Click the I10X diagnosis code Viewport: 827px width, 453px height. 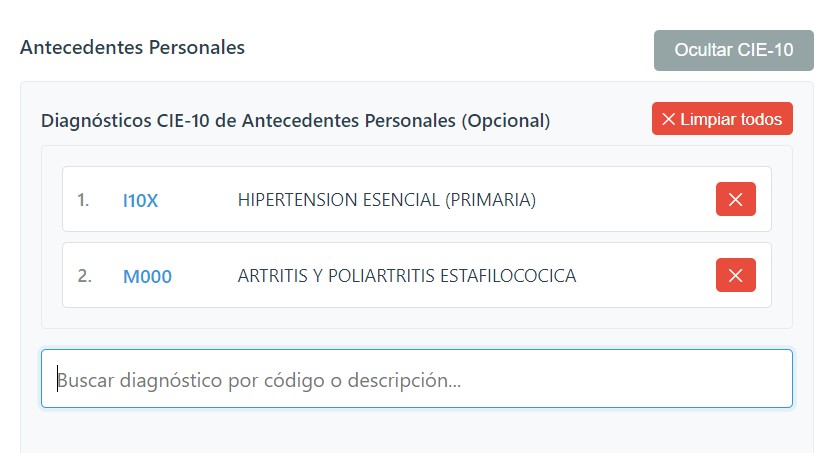140,200
